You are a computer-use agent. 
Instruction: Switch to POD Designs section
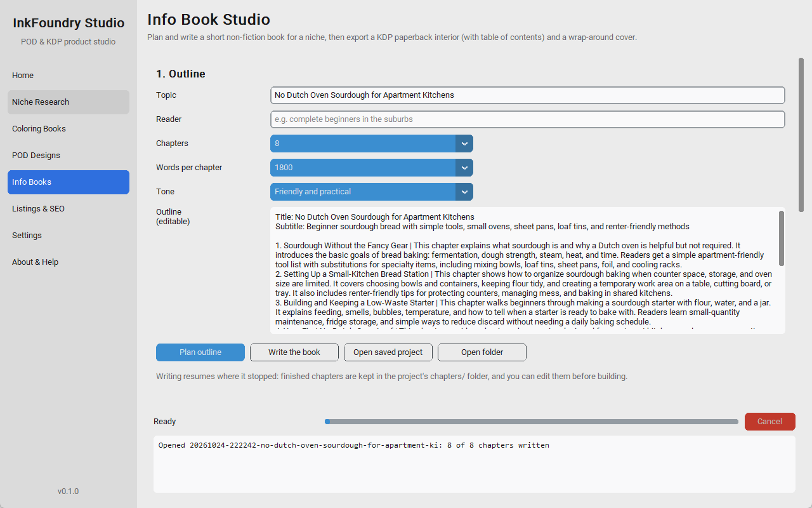pyautogui.click(x=69, y=155)
